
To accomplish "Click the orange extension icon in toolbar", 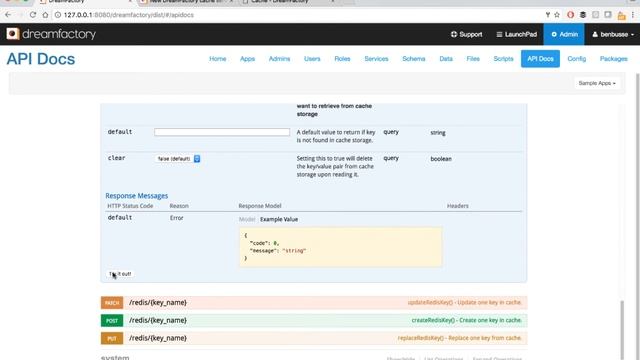I will click(x=621, y=16).
